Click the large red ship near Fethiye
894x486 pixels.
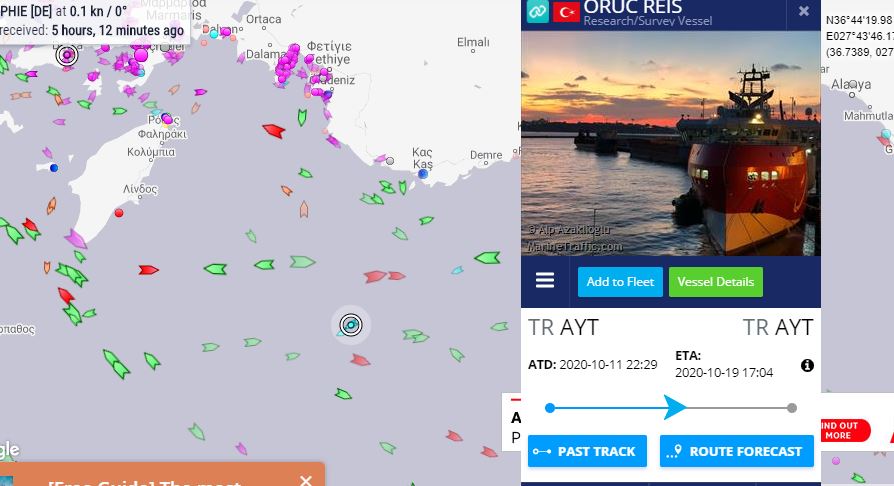274,131
